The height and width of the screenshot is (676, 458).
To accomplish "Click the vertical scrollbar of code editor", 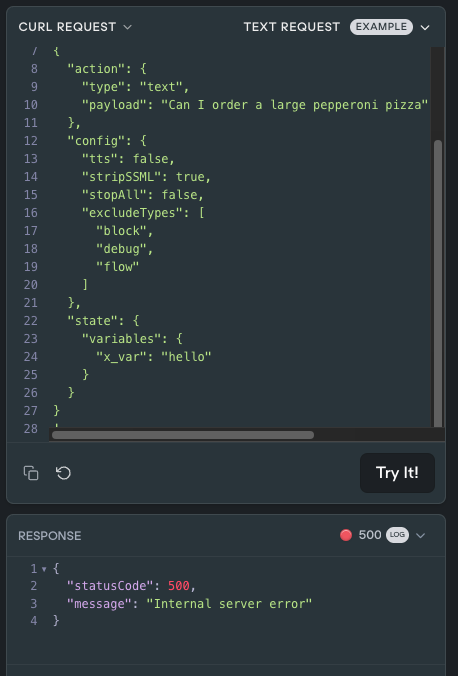I will [438, 283].
